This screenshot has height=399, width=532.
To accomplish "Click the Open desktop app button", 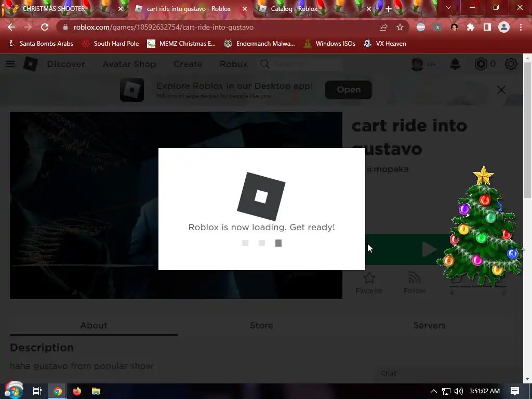I will click(x=349, y=89).
